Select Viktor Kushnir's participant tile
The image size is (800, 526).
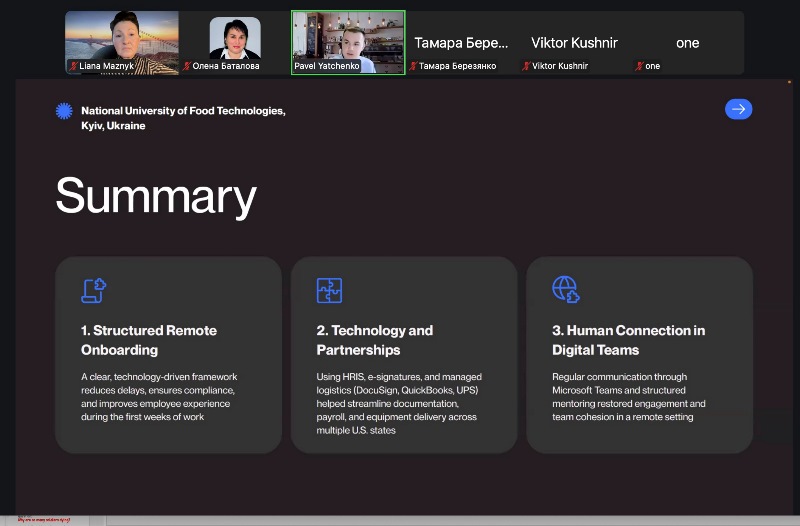point(574,43)
